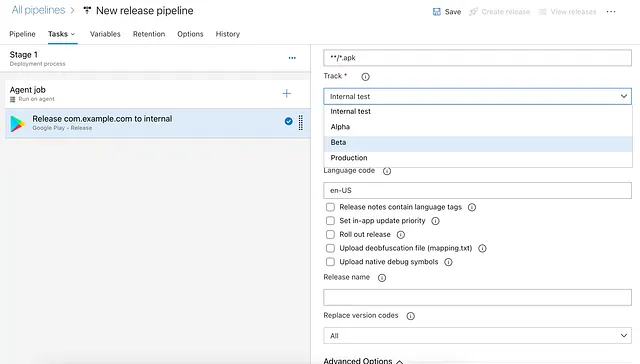This screenshot has width=640, height=364.
Task: Check the Roll out release box
Action: pyautogui.click(x=330, y=235)
